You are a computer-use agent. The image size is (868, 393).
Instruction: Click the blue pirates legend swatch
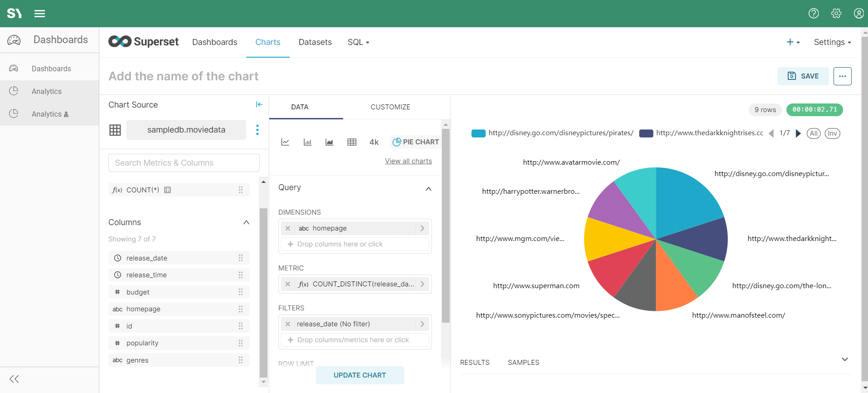click(x=478, y=133)
